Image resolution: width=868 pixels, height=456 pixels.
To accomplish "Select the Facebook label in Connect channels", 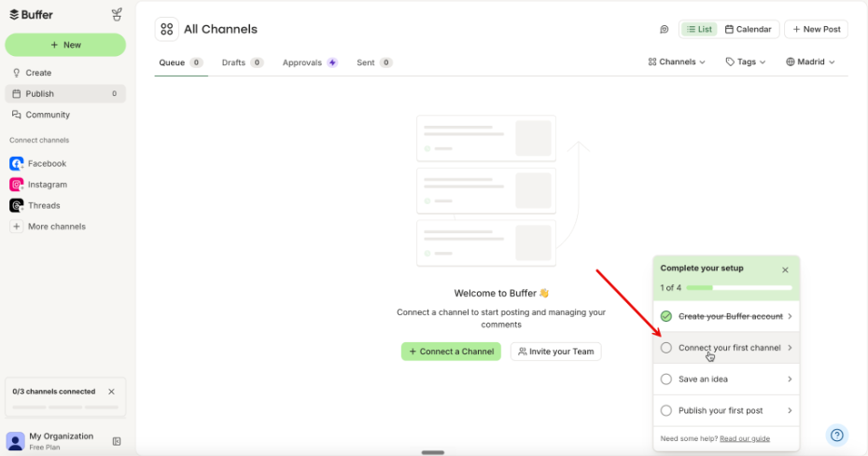I will click(47, 163).
